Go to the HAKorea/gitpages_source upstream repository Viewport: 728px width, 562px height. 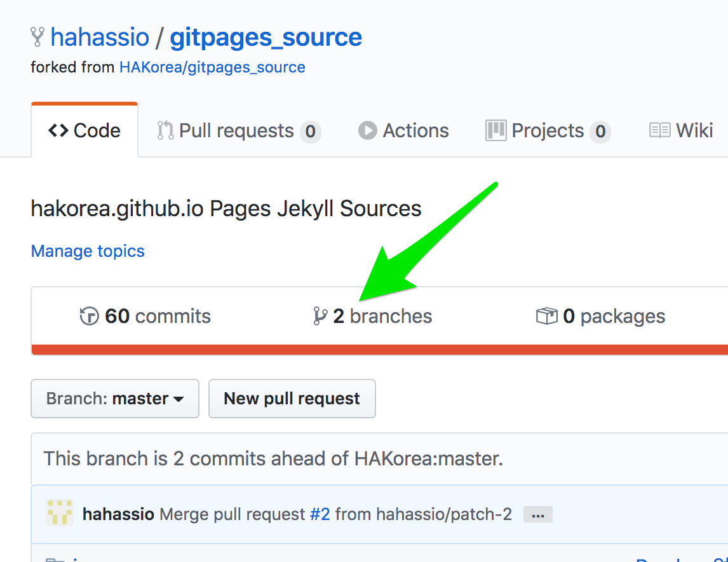click(212, 67)
